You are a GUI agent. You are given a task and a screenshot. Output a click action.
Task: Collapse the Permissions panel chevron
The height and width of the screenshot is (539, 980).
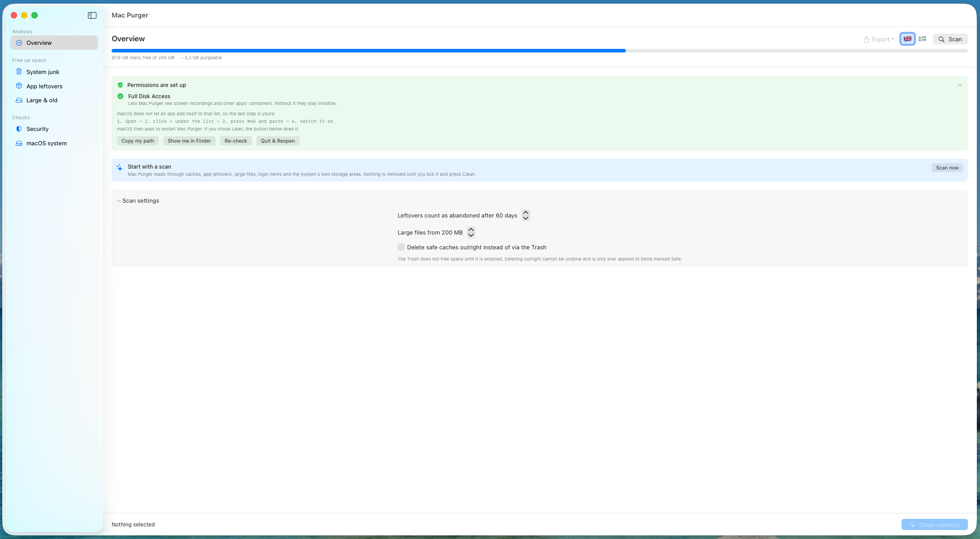point(960,85)
